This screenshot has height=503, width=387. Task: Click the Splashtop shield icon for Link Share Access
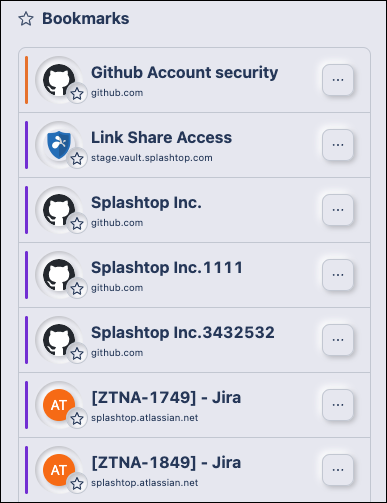point(59,145)
